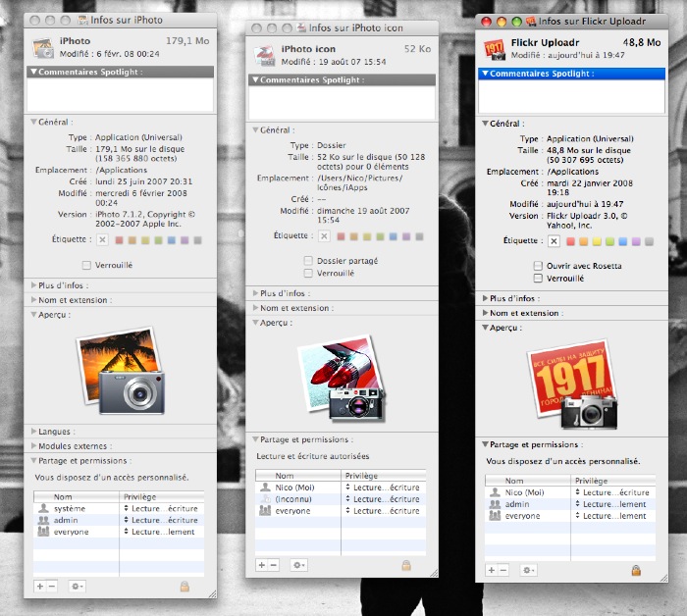
Task: Expand the Langues section in the iPhoto window
Action: [x=33, y=432]
